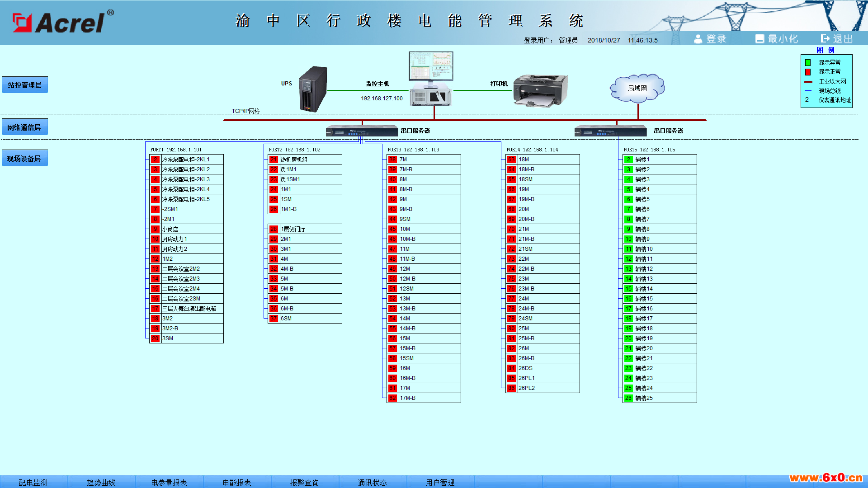The height and width of the screenshot is (488, 868).
Task: Select device row 热机房机组
Action: (x=305, y=160)
